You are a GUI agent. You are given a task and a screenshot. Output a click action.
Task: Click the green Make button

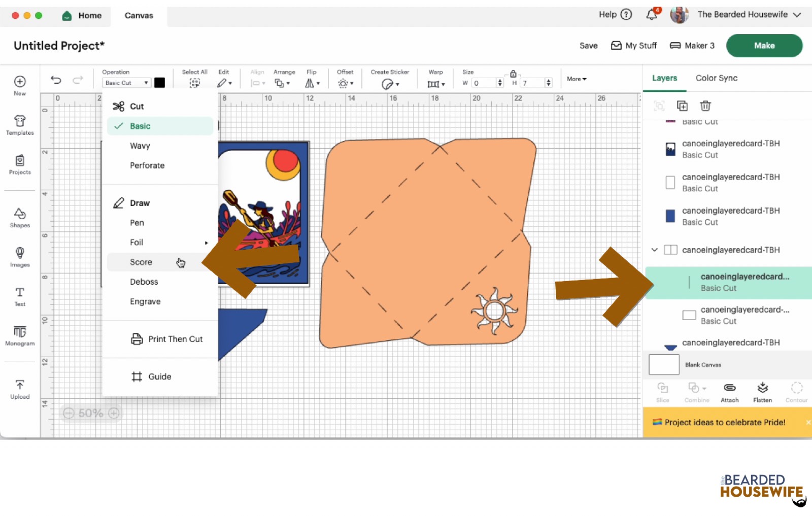click(764, 46)
